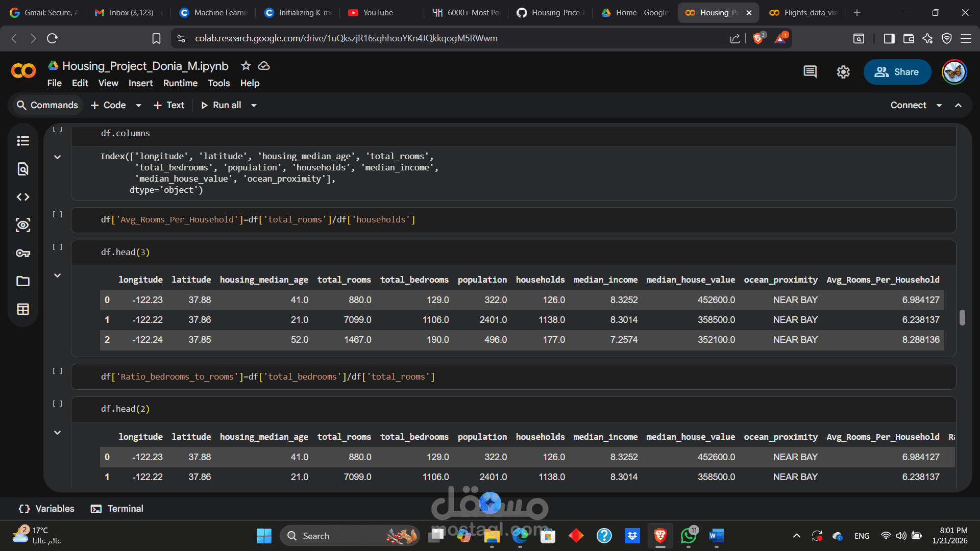Switch to the Flights_data_vis browser tab
The image size is (980, 551).
point(804,13)
